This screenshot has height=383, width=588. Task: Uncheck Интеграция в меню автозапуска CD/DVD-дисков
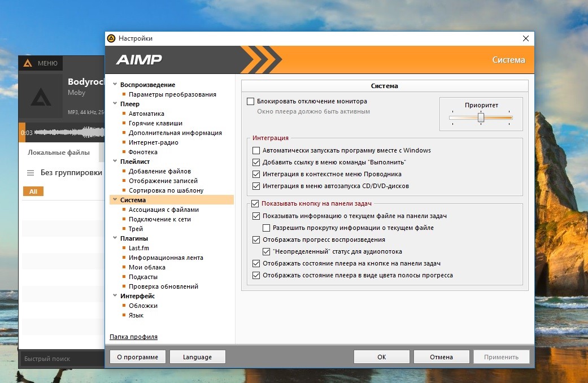(256, 186)
